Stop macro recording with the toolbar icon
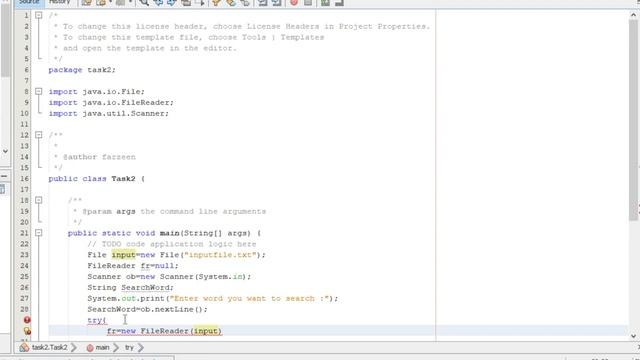The width and height of the screenshot is (640, 360). [308, 2]
